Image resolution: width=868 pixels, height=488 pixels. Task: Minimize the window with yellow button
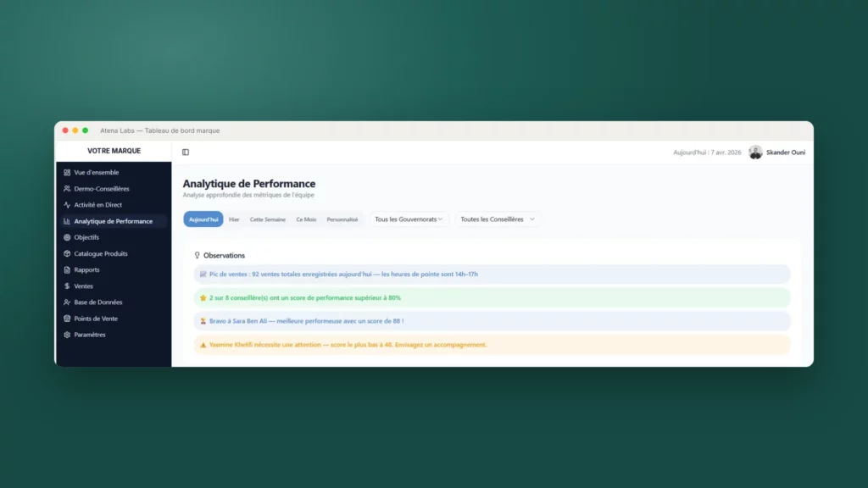[x=75, y=130]
